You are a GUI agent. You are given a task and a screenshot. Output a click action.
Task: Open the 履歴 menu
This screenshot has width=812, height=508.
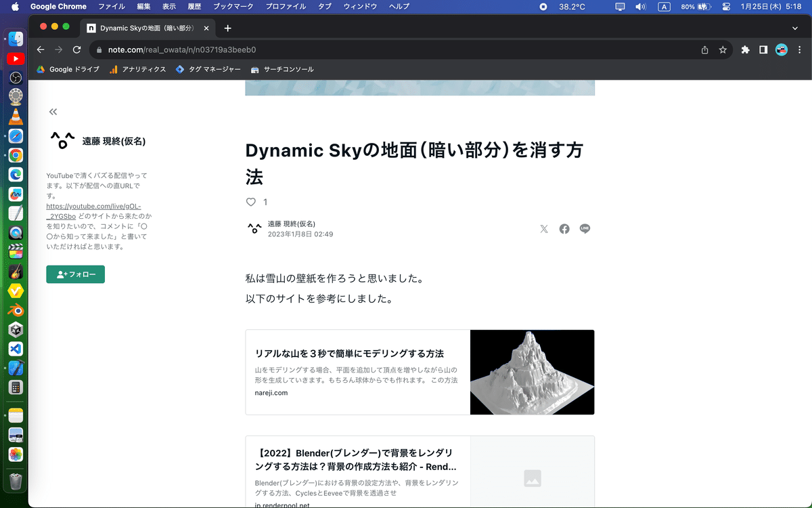pyautogui.click(x=195, y=7)
